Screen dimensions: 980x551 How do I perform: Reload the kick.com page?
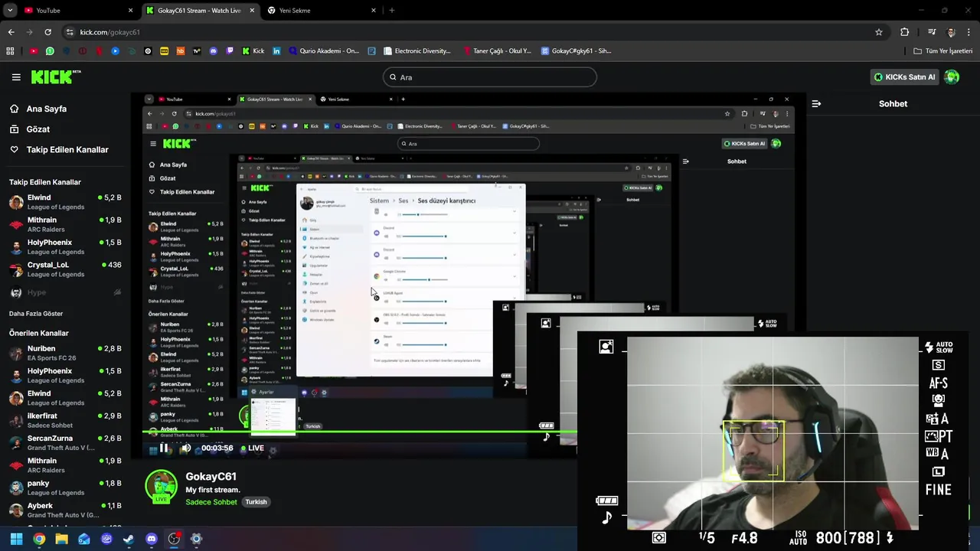[47, 32]
